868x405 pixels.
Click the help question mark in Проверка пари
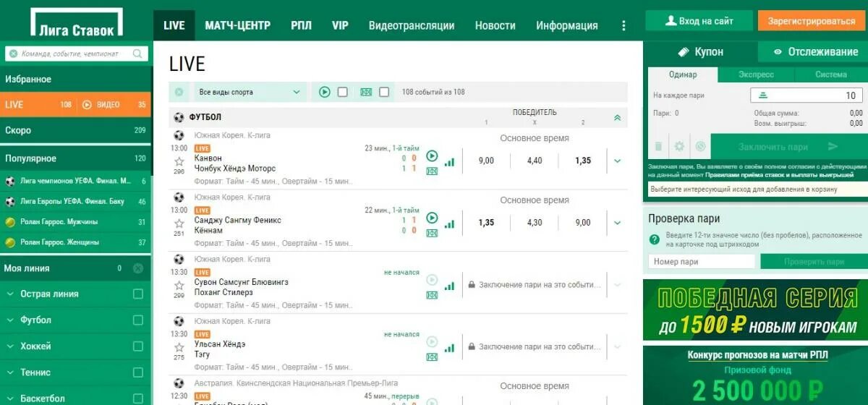(x=655, y=239)
